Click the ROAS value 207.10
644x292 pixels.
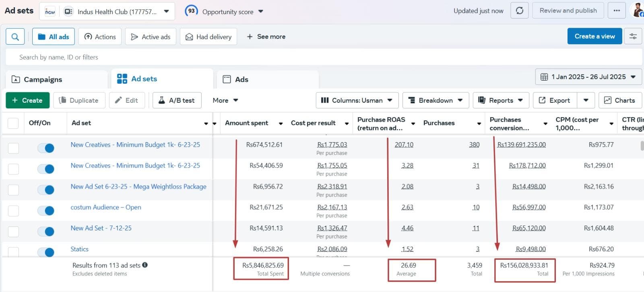pyautogui.click(x=404, y=145)
